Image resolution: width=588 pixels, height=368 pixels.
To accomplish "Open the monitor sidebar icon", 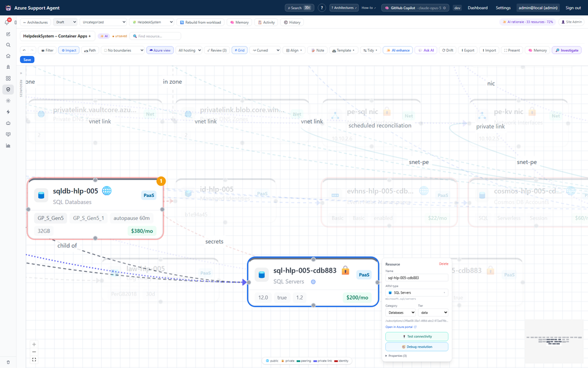I will point(8,134).
